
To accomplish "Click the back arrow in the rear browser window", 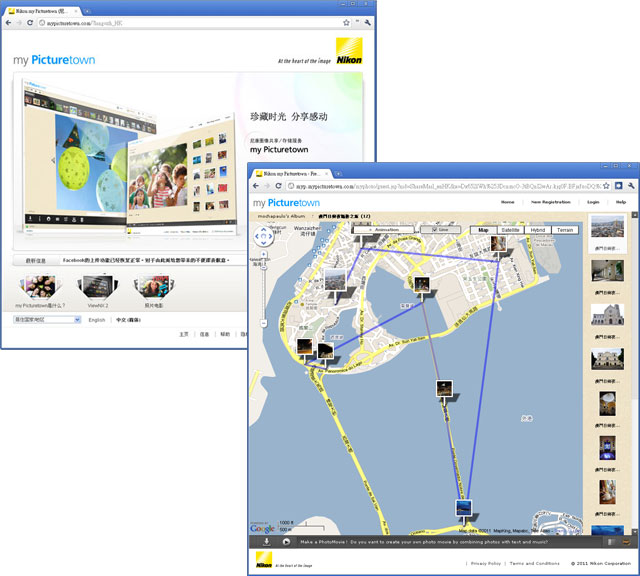I will click(x=8, y=23).
